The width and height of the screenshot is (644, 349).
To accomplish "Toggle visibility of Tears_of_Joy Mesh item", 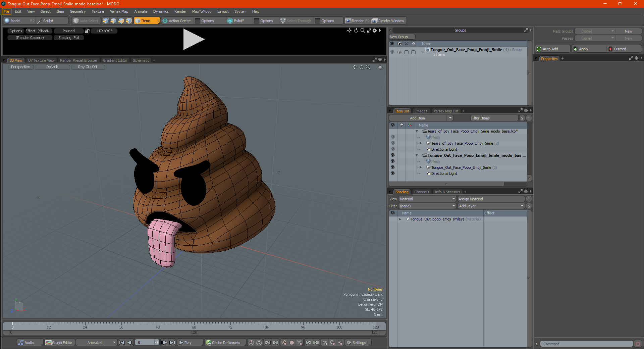I will (x=393, y=137).
